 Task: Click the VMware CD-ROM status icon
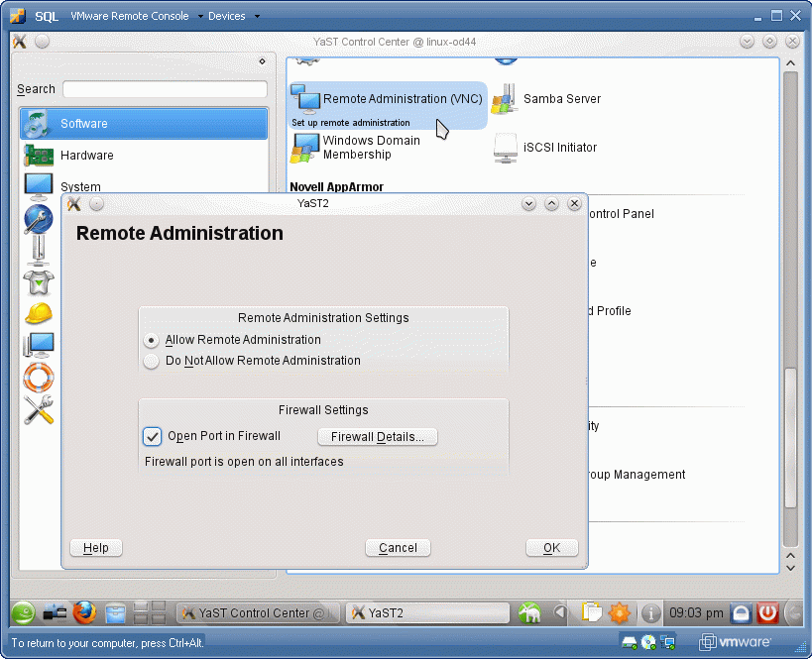[x=648, y=643]
